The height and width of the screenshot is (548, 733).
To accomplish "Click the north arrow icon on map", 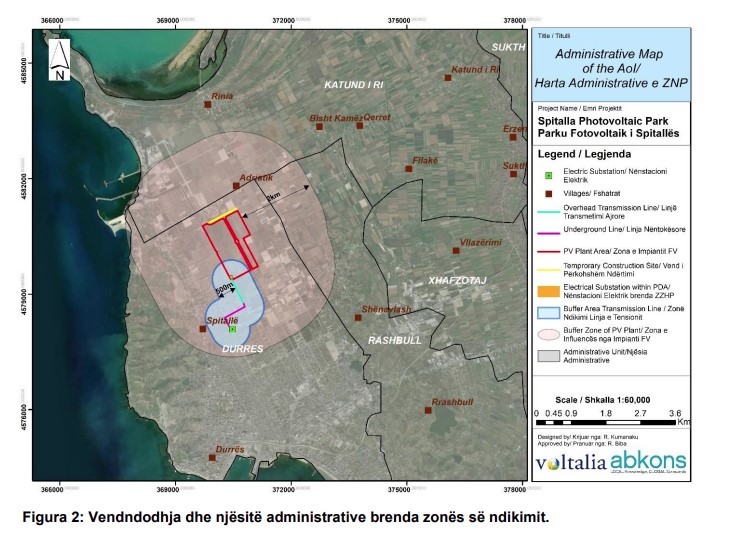I will (x=59, y=60).
